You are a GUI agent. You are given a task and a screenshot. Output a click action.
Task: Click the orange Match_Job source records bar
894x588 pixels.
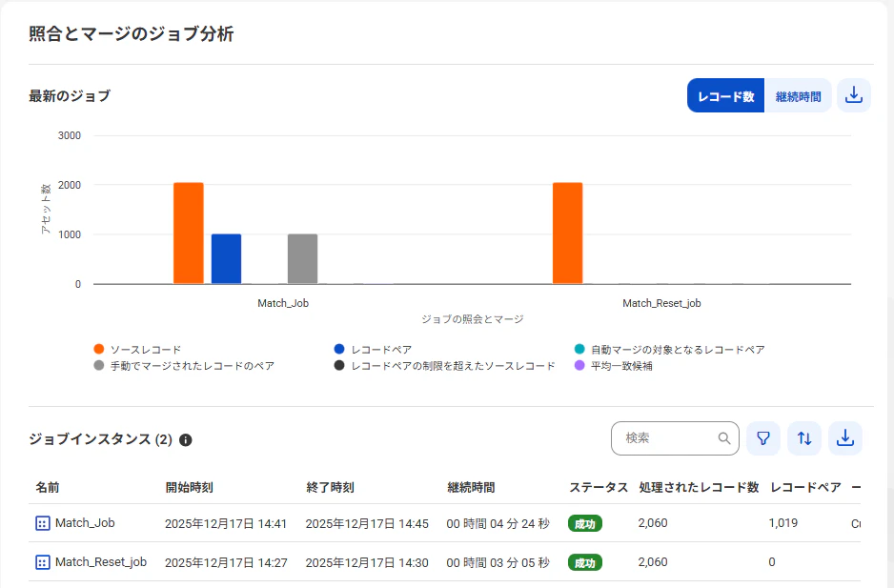pos(188,233)
